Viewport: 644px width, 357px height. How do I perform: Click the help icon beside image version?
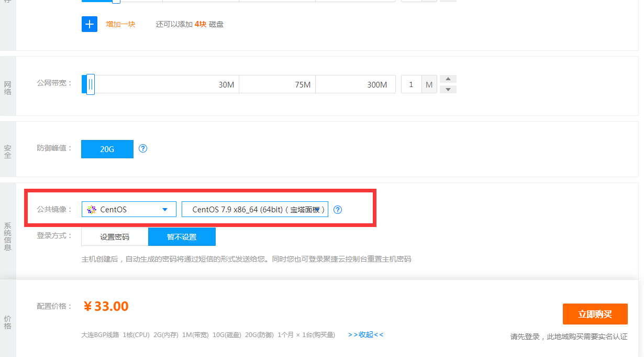tap(338, 210)
